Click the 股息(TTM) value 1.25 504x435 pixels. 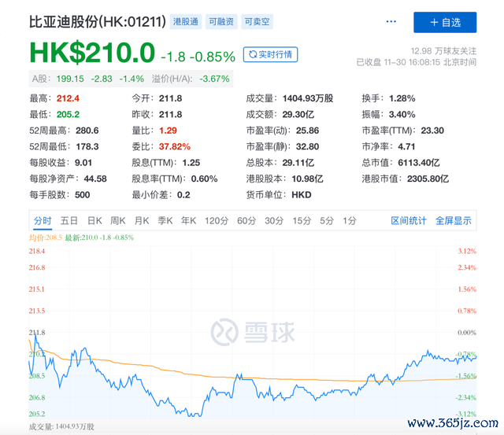(x=191, y=163)
